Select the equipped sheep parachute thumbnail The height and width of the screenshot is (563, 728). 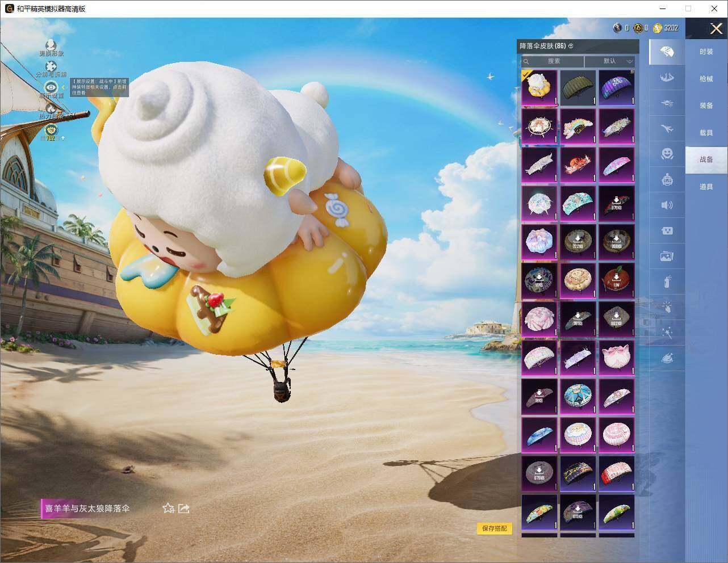pyautogui.click(x=539, y=87)
